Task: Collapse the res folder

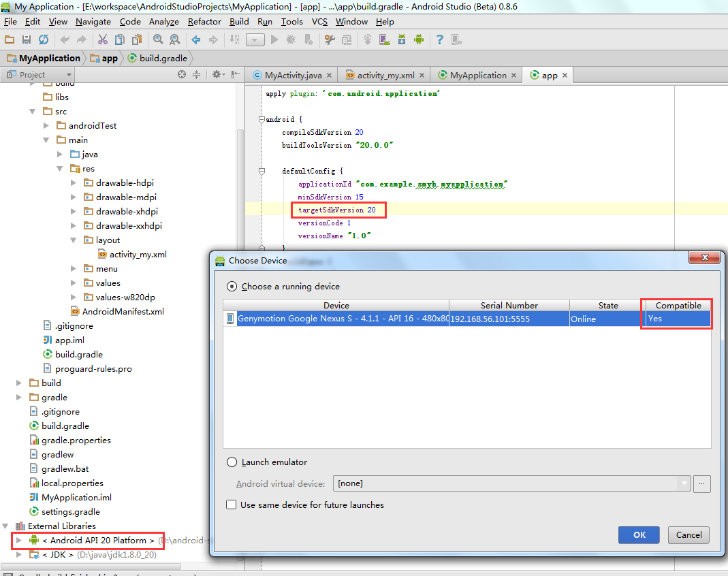Action: [60, 168]
